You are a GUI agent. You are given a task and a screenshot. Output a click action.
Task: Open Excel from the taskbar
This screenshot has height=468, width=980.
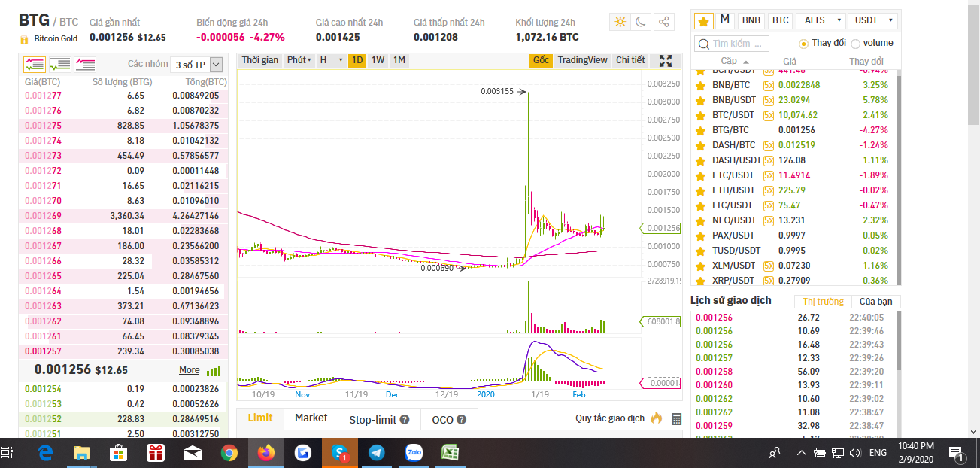pyautogui.click(x=450, y=453)
